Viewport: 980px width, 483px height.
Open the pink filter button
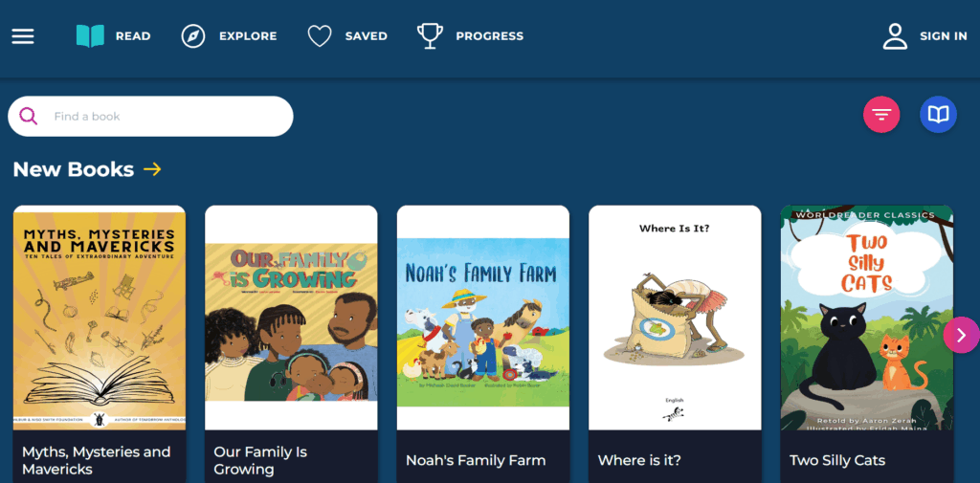point(881,115)
